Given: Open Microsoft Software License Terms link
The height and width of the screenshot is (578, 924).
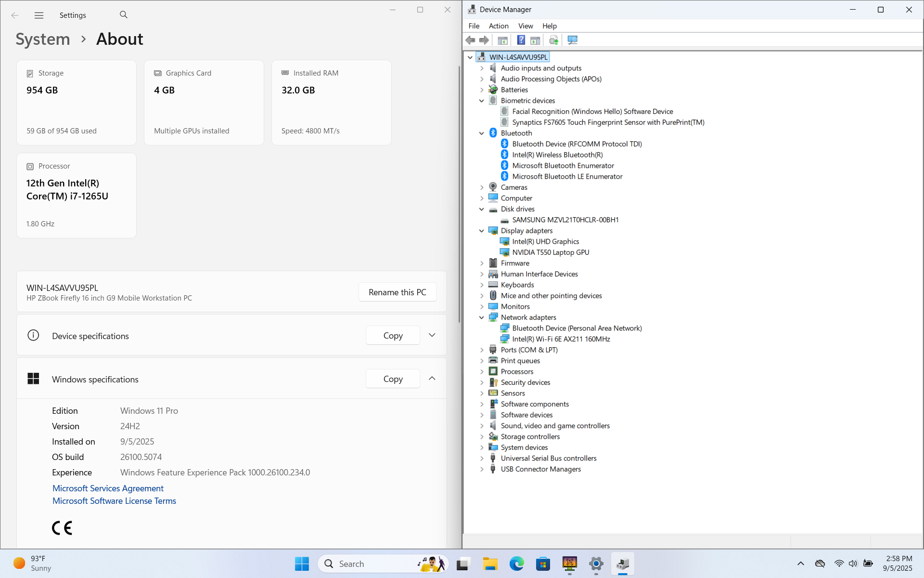Looking at the screenshot, I should [x=115, y=501].
